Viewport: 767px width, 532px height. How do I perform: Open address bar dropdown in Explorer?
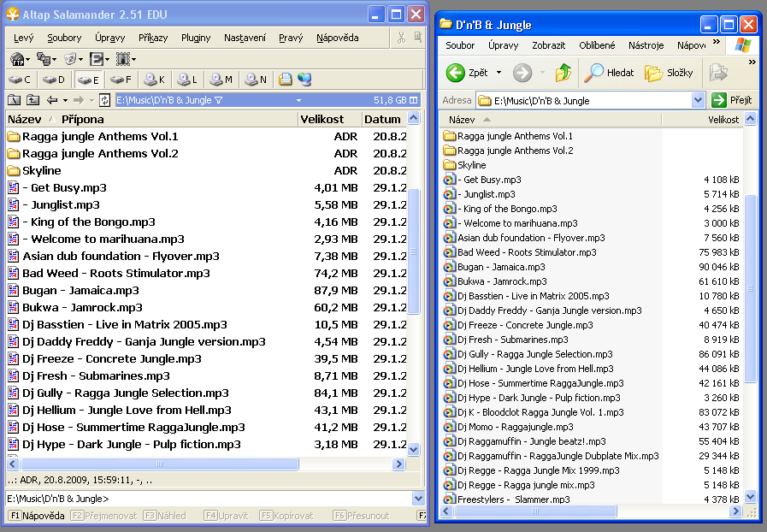tap(698, 101)
